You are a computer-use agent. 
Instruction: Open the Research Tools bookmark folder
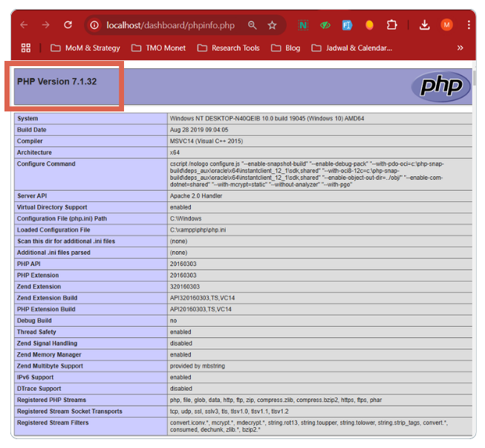point(229,48)
